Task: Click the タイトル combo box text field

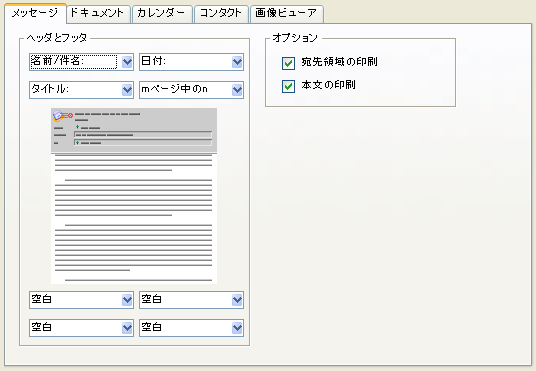Action: (x=76, y=90)
